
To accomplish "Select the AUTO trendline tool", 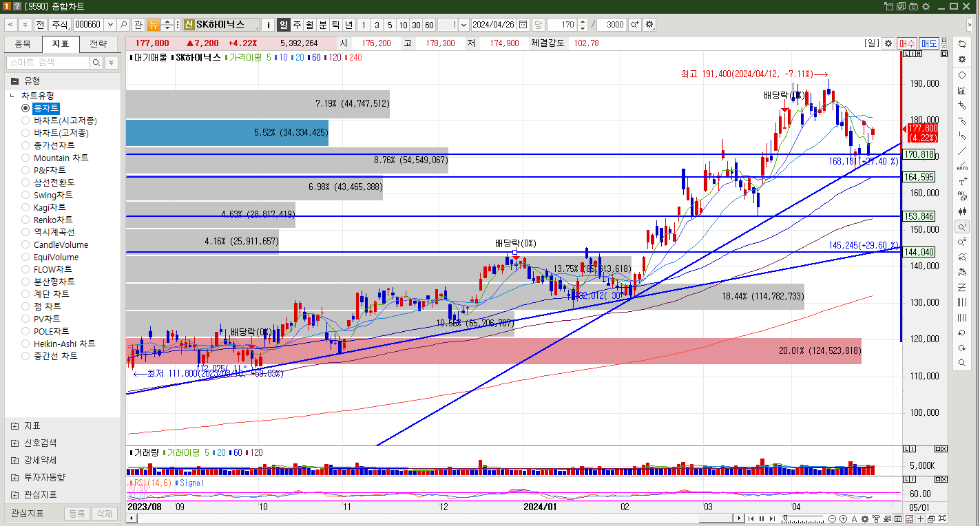I will 962,166.
